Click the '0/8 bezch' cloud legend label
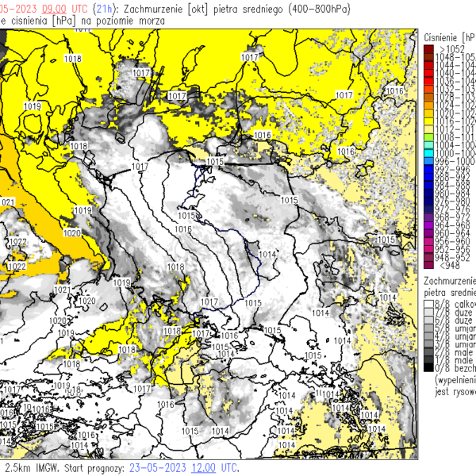The height and width of the screenshot is (476, 476). 455,368
